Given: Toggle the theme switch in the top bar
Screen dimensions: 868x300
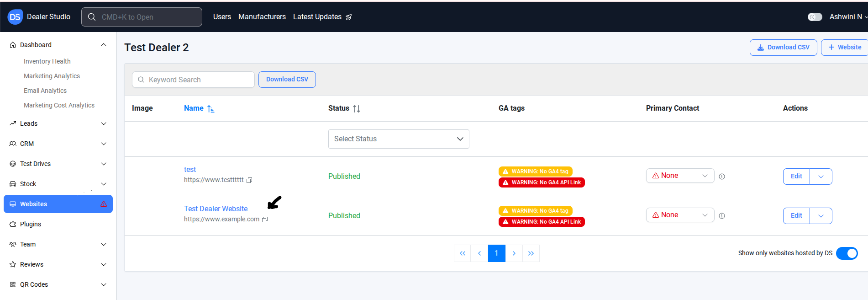Looking at the screenshot, I should tap(815, 17).
